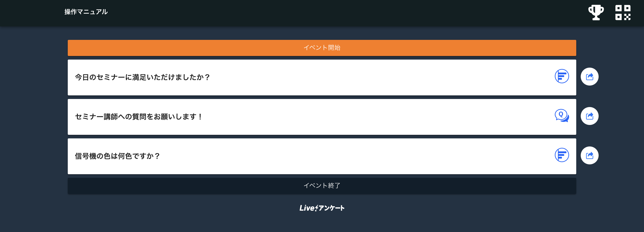This screenshot has height=232, width=644.
Task: Click the 信号機の色 question title text
Action: pyautogui.click(x=117, y=156)
